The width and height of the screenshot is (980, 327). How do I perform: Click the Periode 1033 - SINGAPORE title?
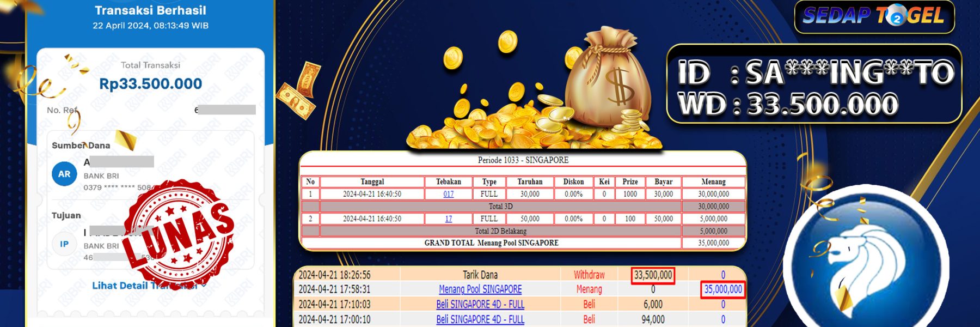tap(523, 160)
